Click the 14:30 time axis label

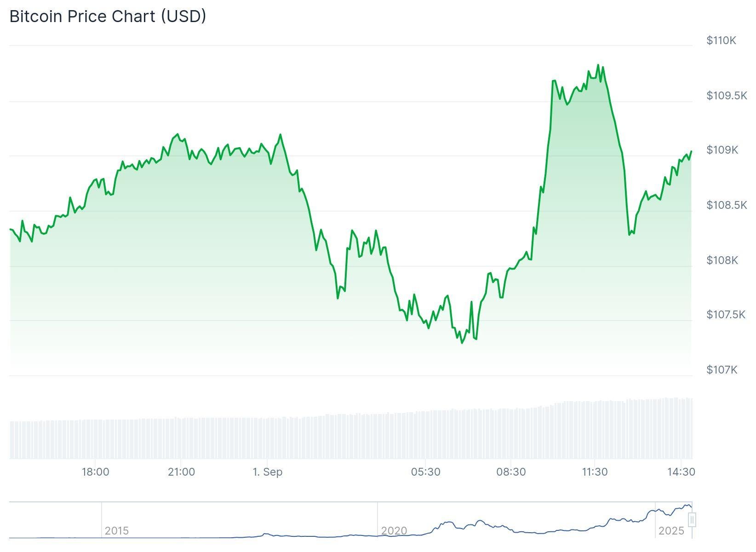tap(681, 472)
